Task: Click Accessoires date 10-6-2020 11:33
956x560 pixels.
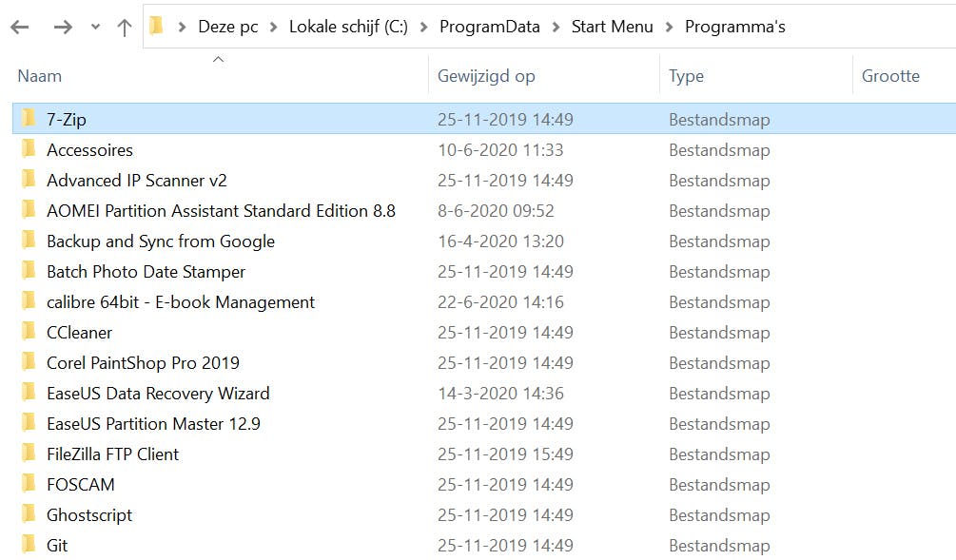Action: 500,150
